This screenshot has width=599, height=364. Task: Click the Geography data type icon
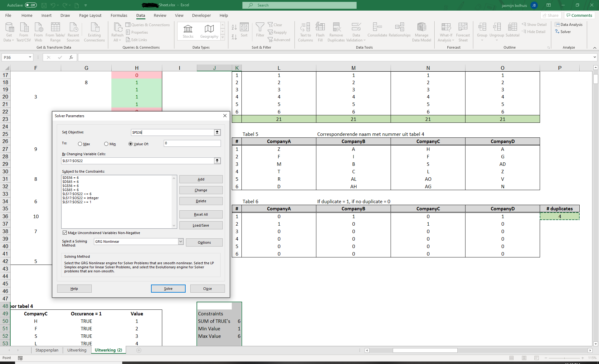209,29
